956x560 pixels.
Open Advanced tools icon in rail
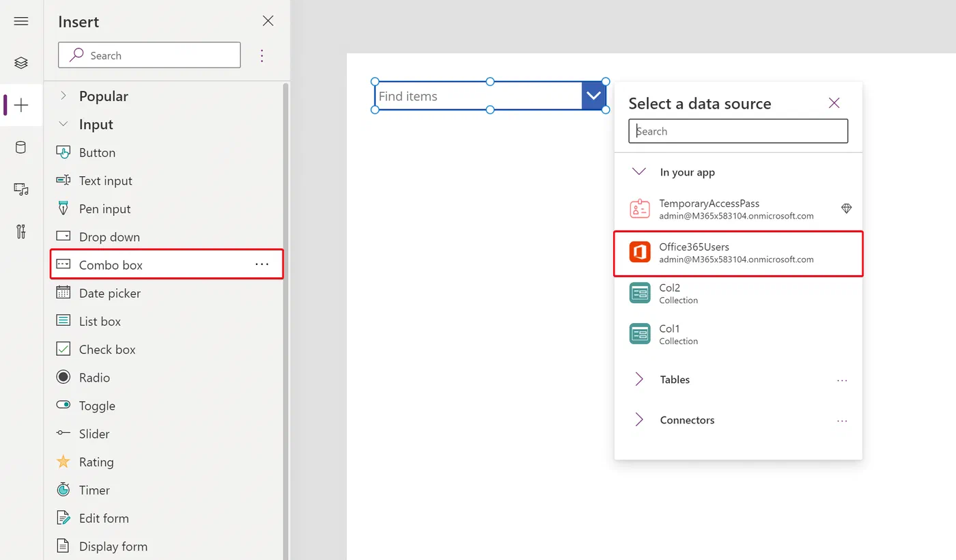click(x=21, y=232)
